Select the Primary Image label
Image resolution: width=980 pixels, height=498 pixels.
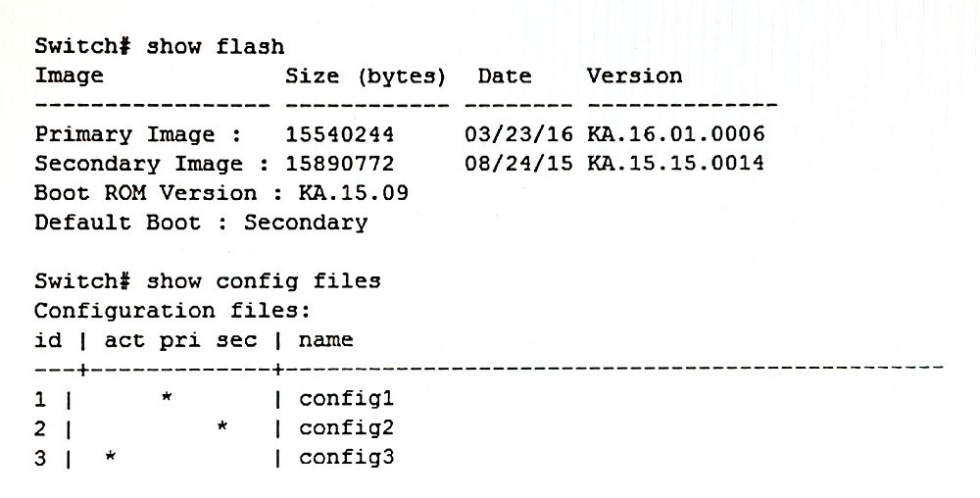pyautogui.click(x=138, y=133)
